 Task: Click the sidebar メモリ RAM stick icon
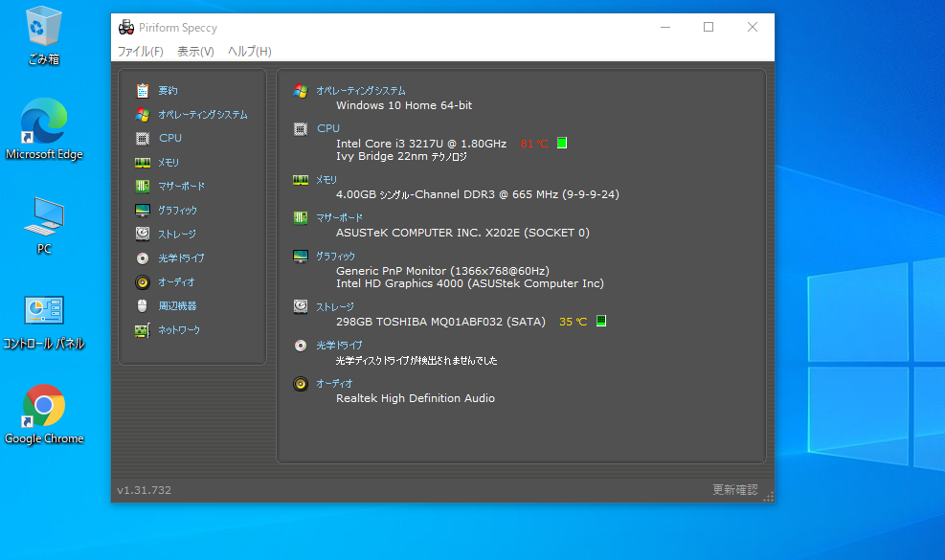pos(143,162)
